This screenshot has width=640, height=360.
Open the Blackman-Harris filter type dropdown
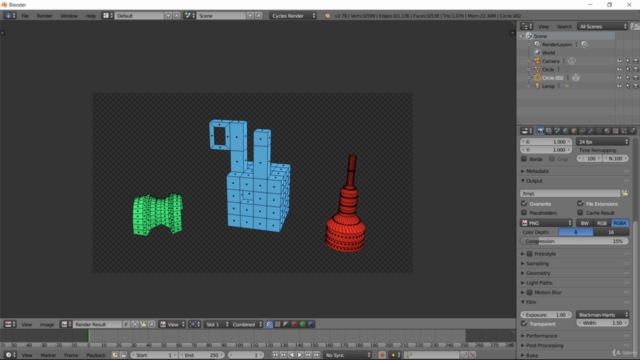pos(602,314)
